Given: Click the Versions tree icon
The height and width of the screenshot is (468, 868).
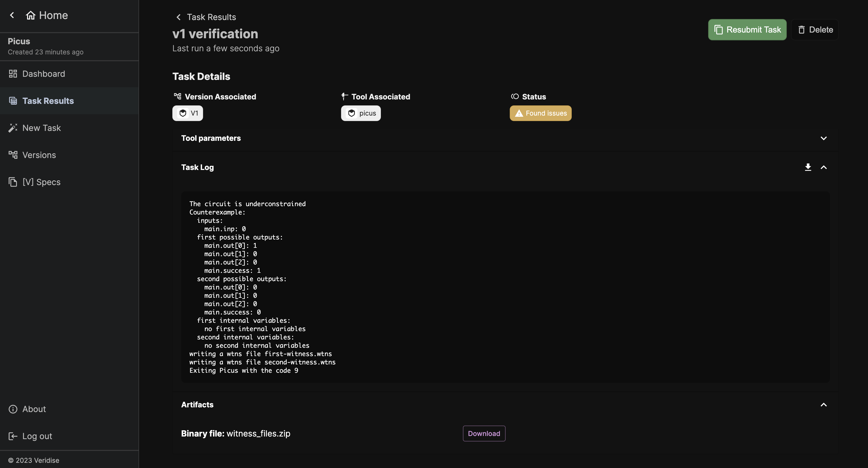Looking at the screenshot, I should (13, 155).
